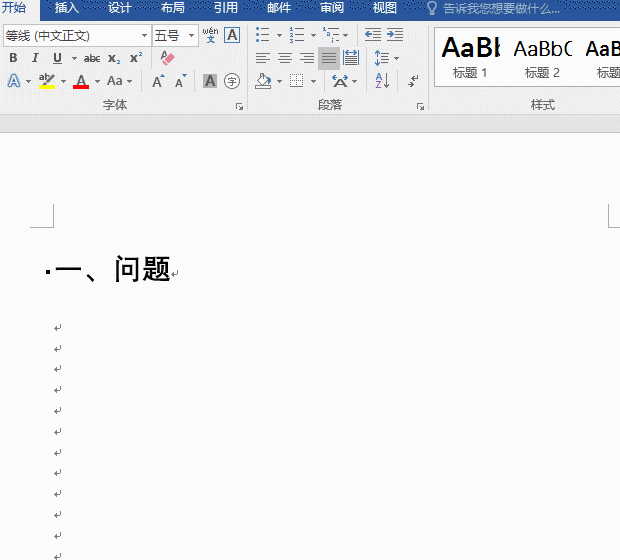Open the 插入 ribbon tab
Screen dimensions: 620x560
click(x=66, y=8)
